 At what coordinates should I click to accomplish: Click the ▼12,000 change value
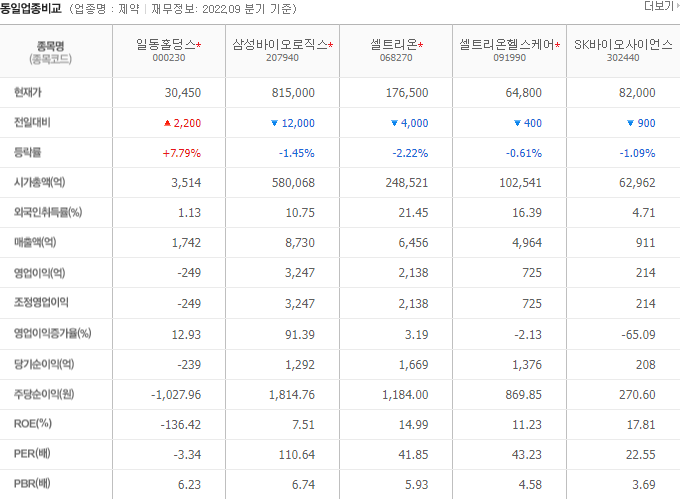293,123
